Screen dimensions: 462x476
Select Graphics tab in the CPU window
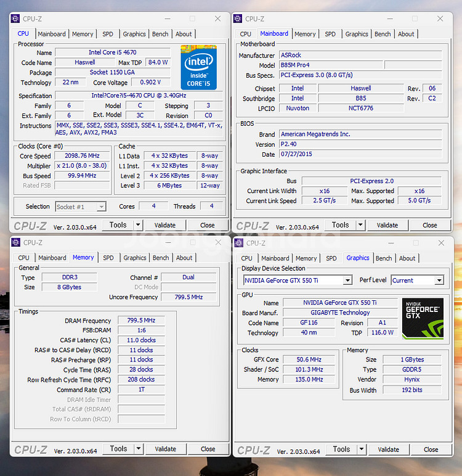[x=134, y=34]
